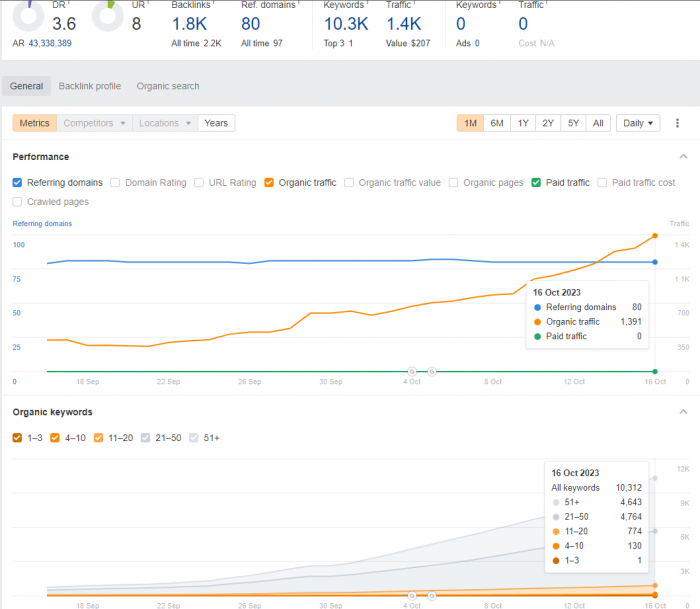Image resolution: width=700 pixels, height=609 pixels.
Task: Collapse the Organic keywords section
Action: [683, 412]
